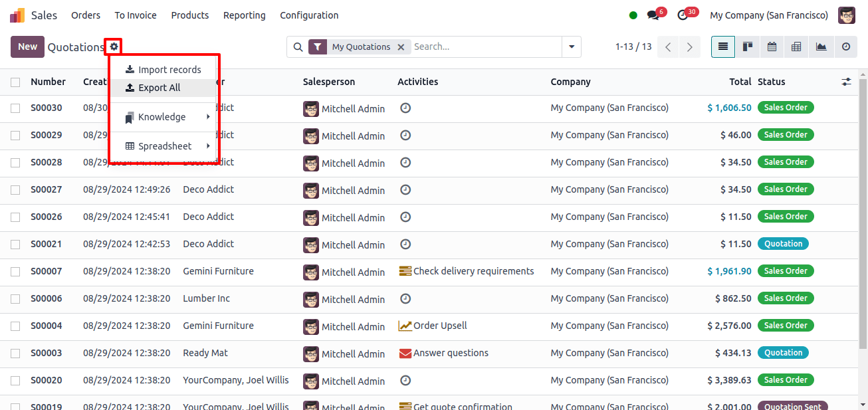Click the activity clock for S00030
The image size is (868, 410).
(405, 108)
